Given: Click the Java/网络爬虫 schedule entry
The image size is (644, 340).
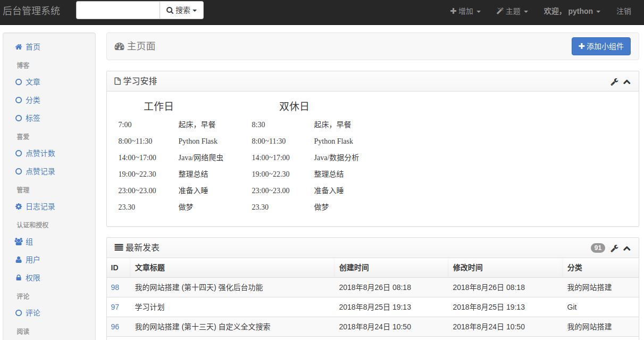Looking at the screenshot, I should 201,157.
